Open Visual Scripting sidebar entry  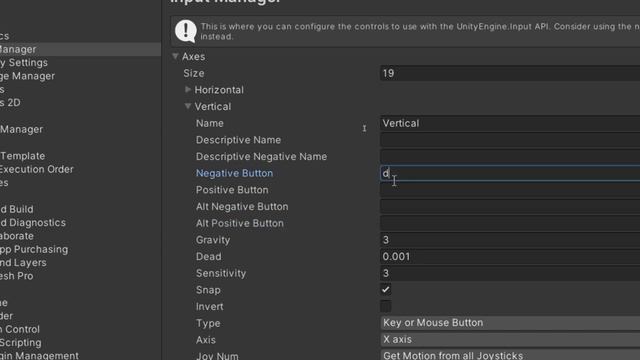click(21, 343)
